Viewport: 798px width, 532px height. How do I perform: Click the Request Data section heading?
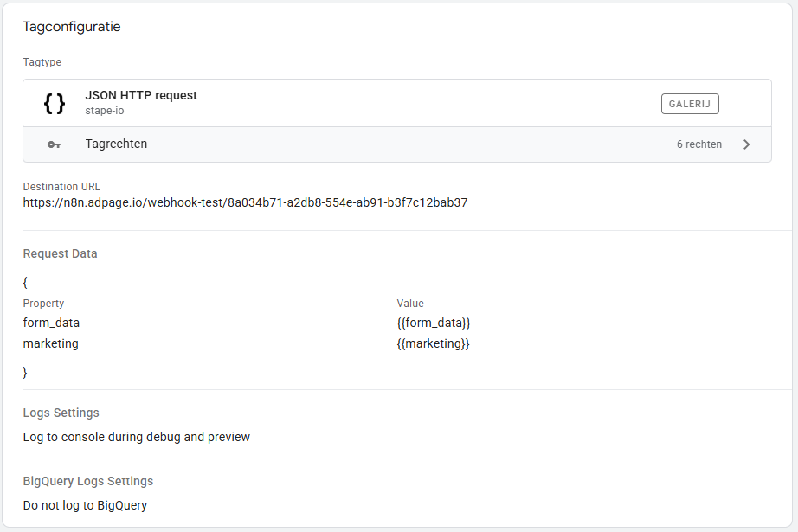pos(60,254)
